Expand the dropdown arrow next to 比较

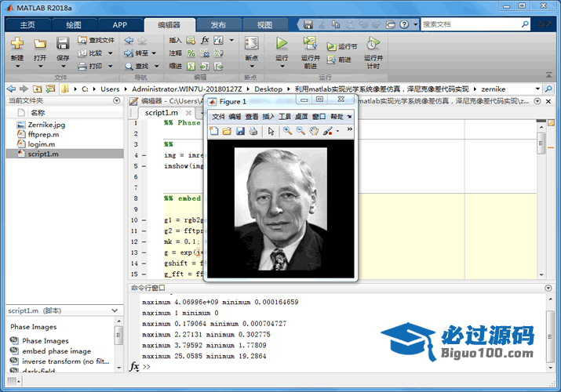(x=110, y=53)
